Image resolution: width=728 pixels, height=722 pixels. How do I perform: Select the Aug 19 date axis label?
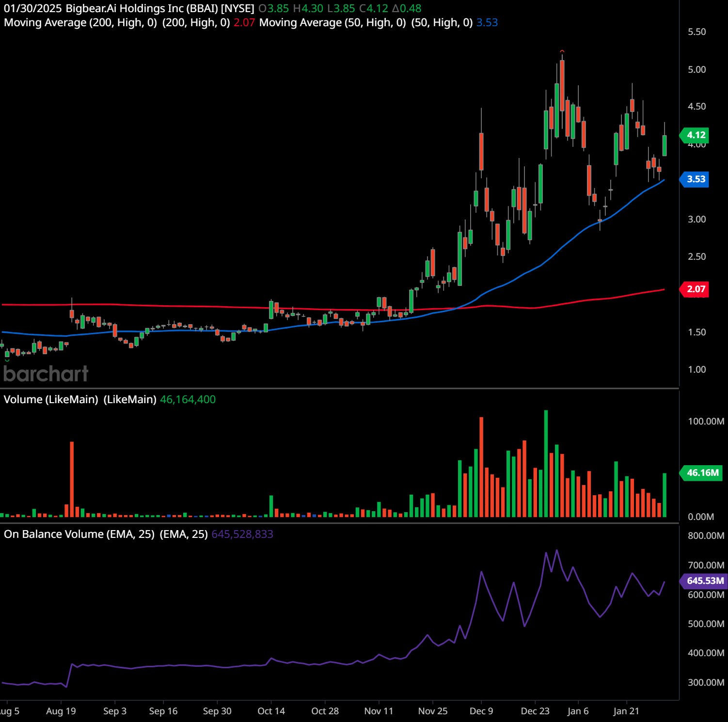coord(60,710)
